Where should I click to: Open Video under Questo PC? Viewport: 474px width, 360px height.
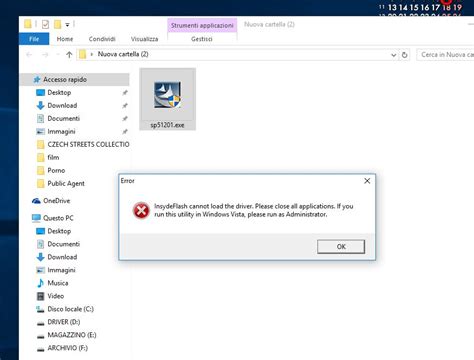pos(55,296)
